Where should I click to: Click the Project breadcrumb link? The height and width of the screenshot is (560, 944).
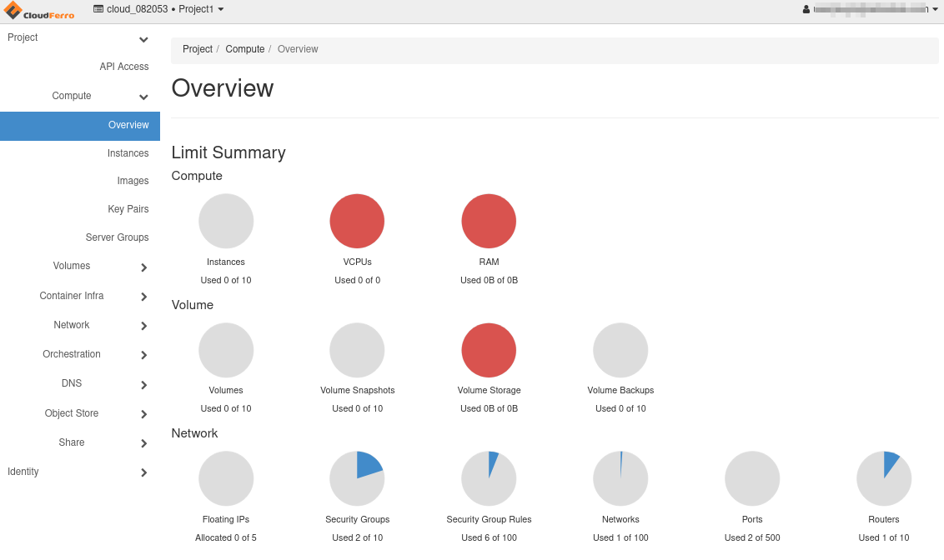(x=198, y=49)
